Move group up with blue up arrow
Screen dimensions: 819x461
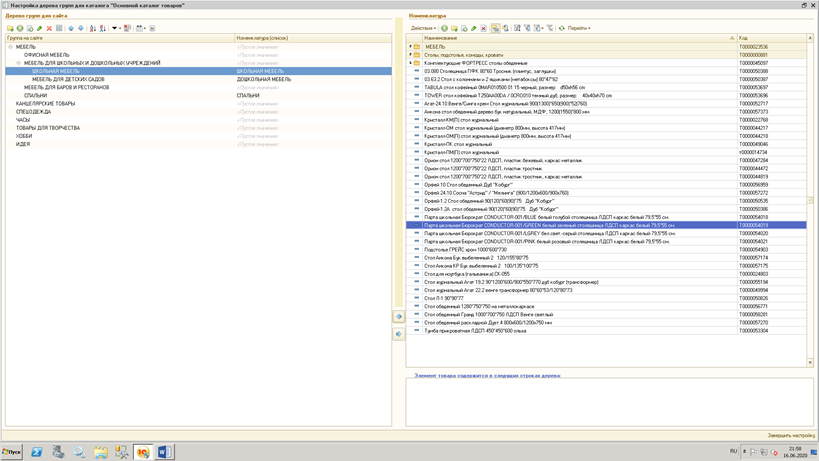[x=71, y=28]
